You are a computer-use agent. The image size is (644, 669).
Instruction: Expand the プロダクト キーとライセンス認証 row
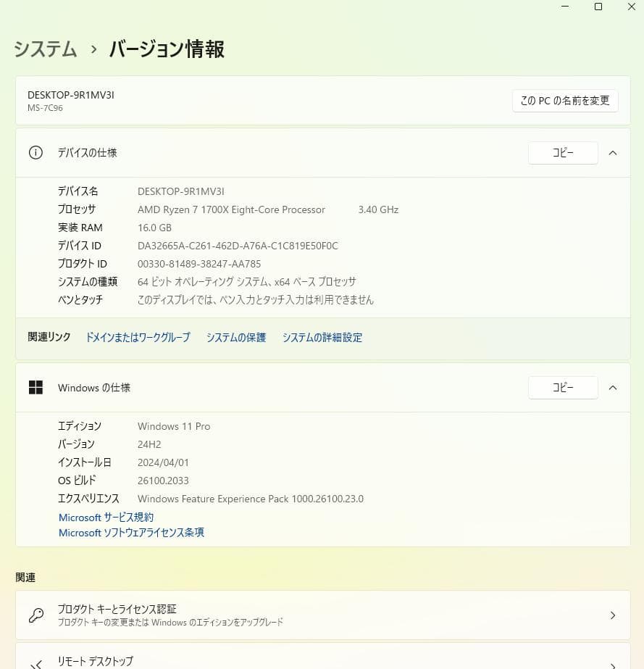pos(613,615)
